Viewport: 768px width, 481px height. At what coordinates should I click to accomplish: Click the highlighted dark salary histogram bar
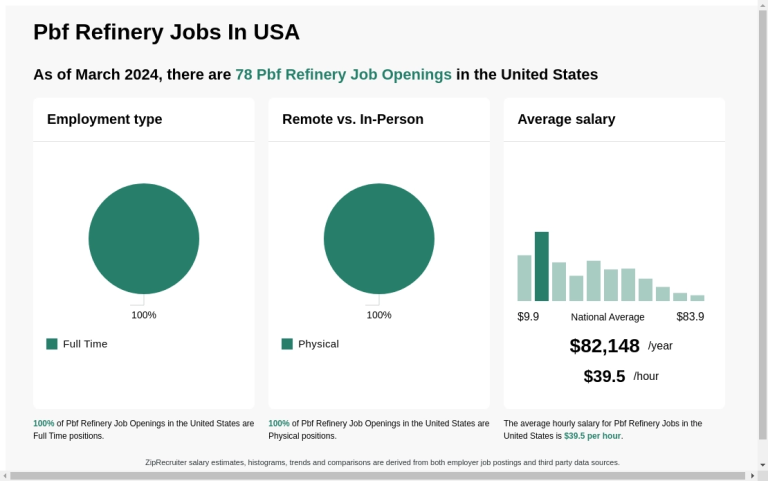(542, 266)
